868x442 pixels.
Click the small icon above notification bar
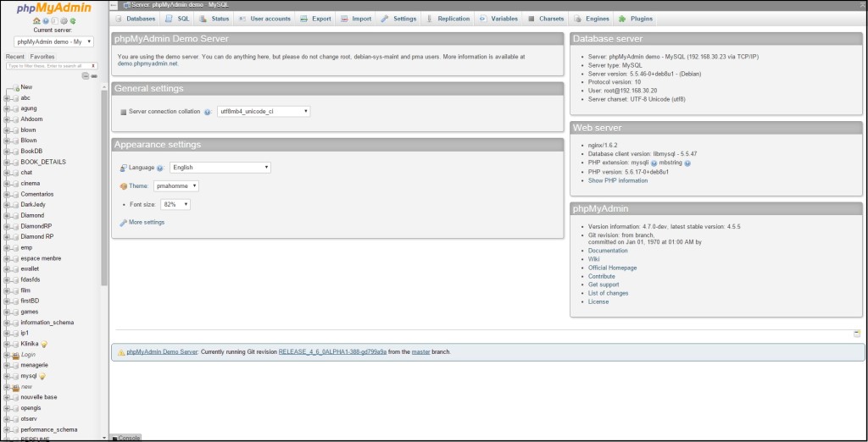pyautogui.click(x=857, y=334)
